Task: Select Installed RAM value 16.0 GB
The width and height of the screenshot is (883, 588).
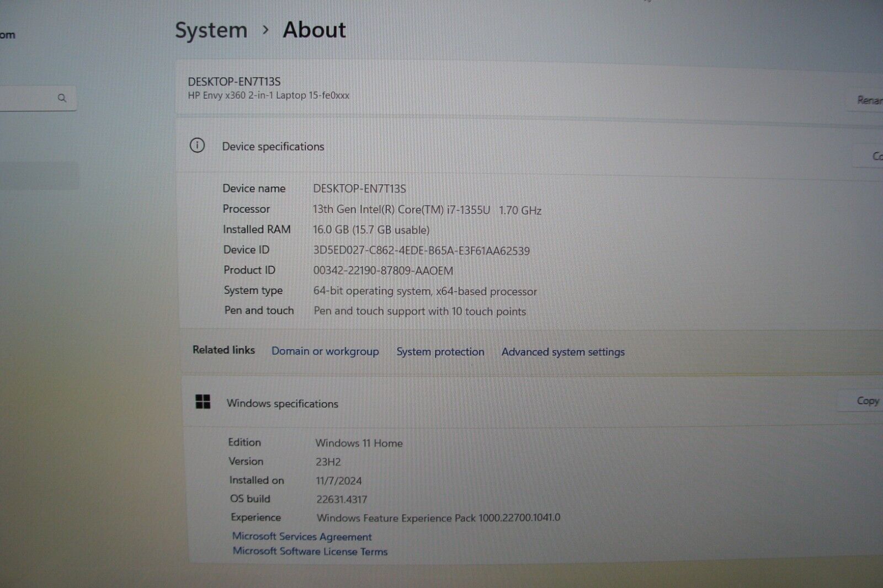Action: [371, 229]
